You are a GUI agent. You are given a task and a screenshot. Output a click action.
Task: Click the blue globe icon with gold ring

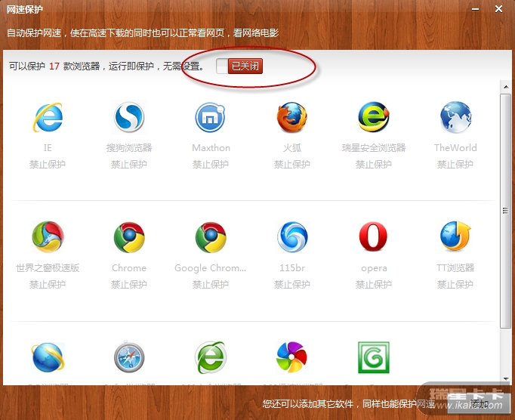(x=48, y=357)
